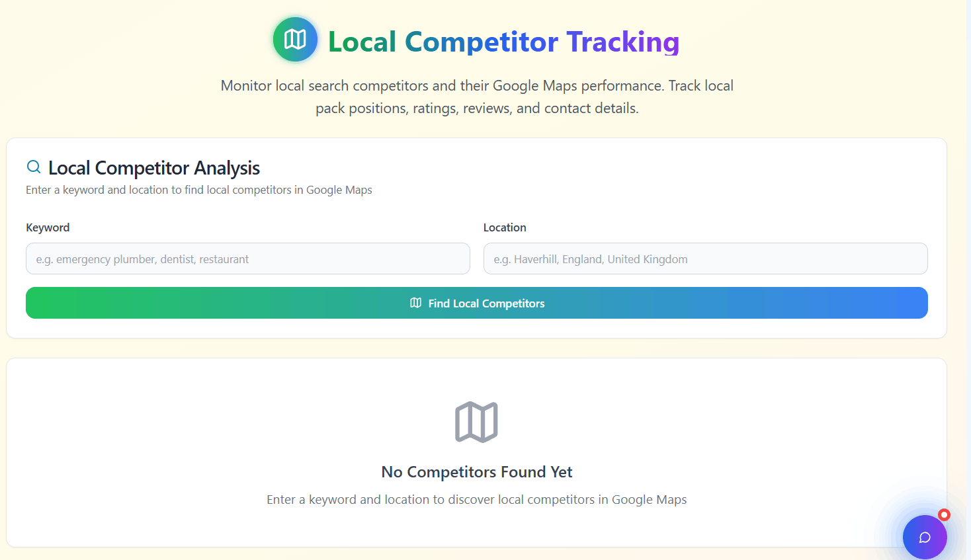Click the keyword placeholder example text
The height and width of the screenshot is (560, 971).
click(141, 259)
